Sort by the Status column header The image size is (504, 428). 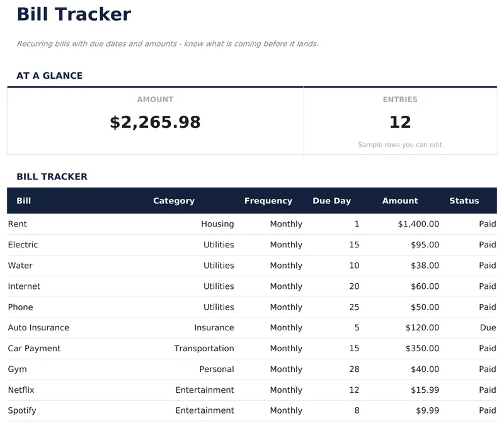tap(464, 201)
